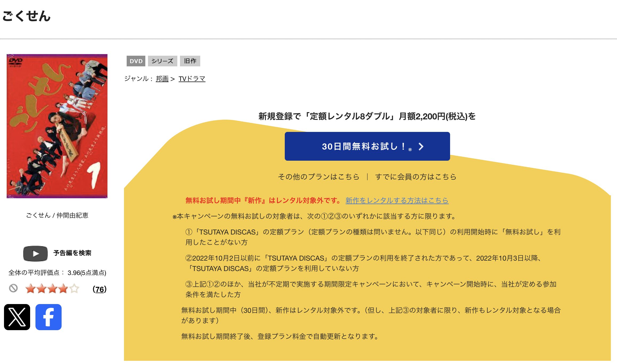The height and width of the screenshot is (364, 617).
Task: Select the DVD format badge
Action: (136, 61)
